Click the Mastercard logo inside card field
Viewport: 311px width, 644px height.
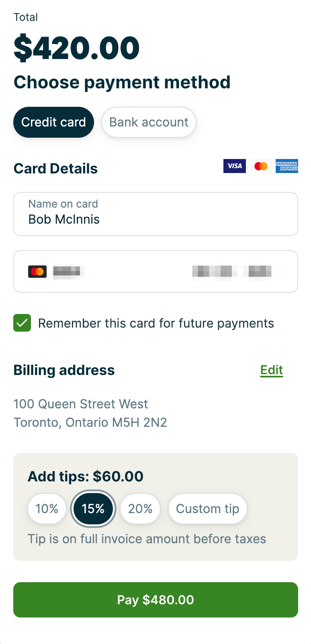pos(37,271)
